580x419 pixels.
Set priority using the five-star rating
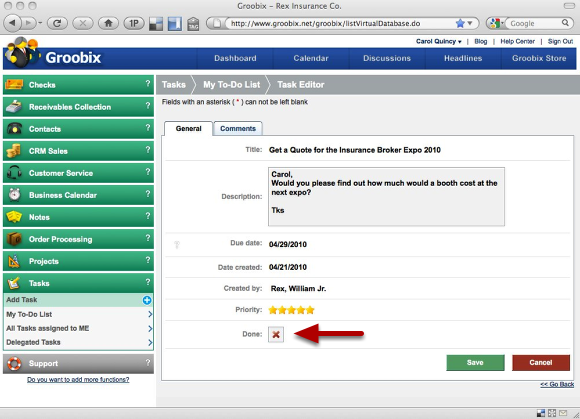[291, 310]
